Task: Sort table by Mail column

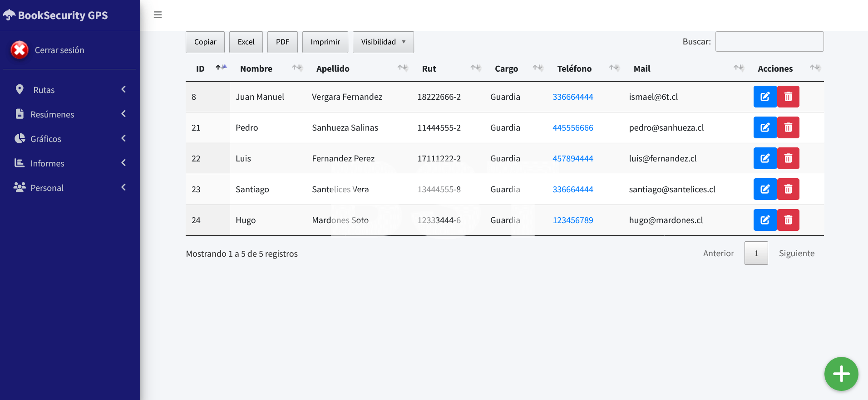Action: pyautogui.click(x=686, y=68)
